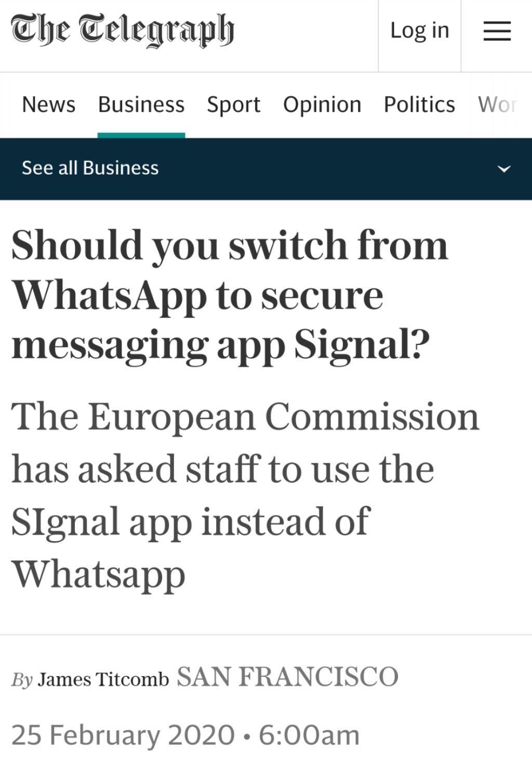Screen dimensions: 532x763
Task: Switch to the Opinion tab
Action: click(x=322, y=104)
